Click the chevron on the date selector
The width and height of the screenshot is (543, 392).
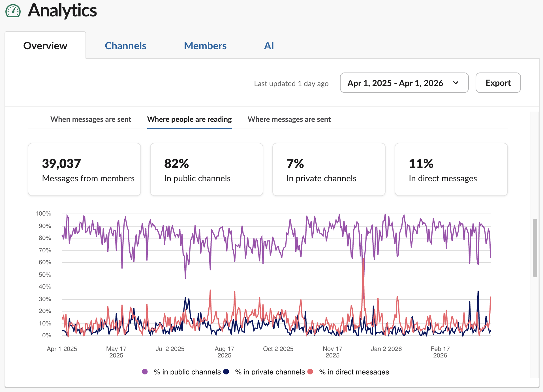[x=456, y=83]
